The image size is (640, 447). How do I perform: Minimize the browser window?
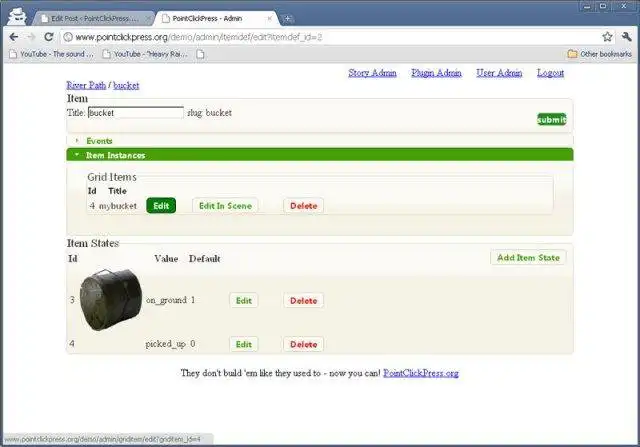click(x=587, y=7)
